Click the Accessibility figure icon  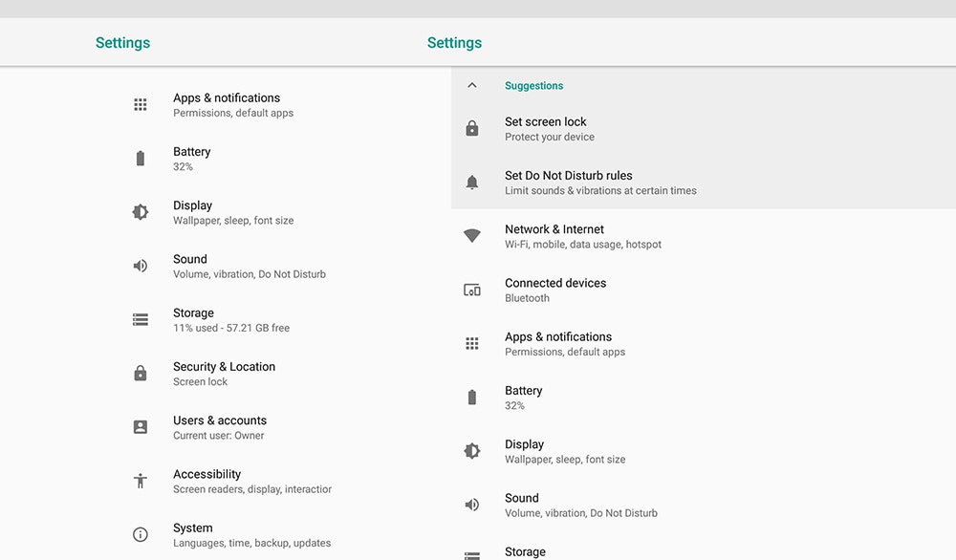tap(141, 481)
